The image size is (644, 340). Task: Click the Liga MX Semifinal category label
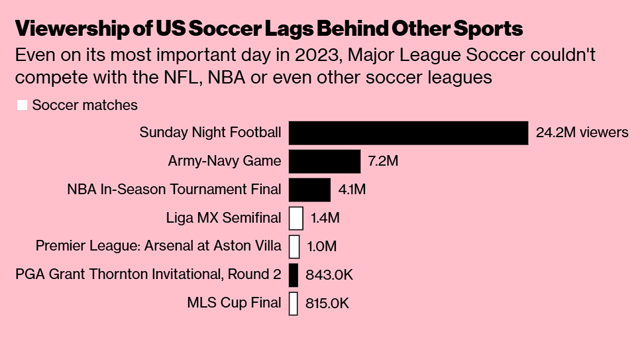[224, 217]
